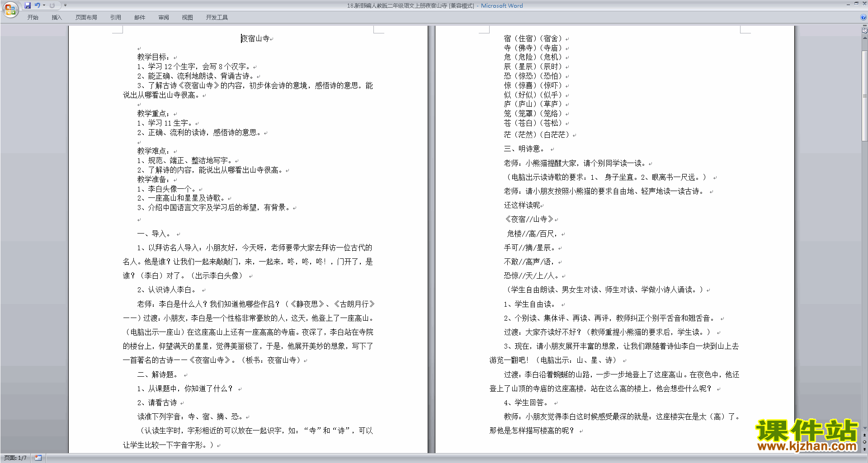The height and width of the screenshot is (463, 868).
Task: Click the vertical scrollbar down arrow
Action: coord(864,428)
